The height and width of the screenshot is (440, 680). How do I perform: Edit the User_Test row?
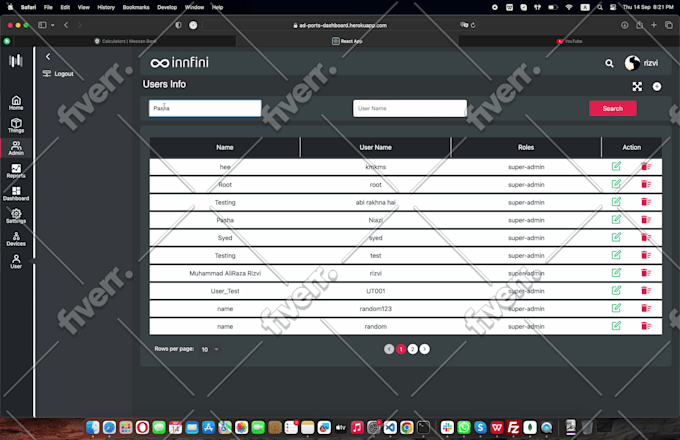coord(616,291)
